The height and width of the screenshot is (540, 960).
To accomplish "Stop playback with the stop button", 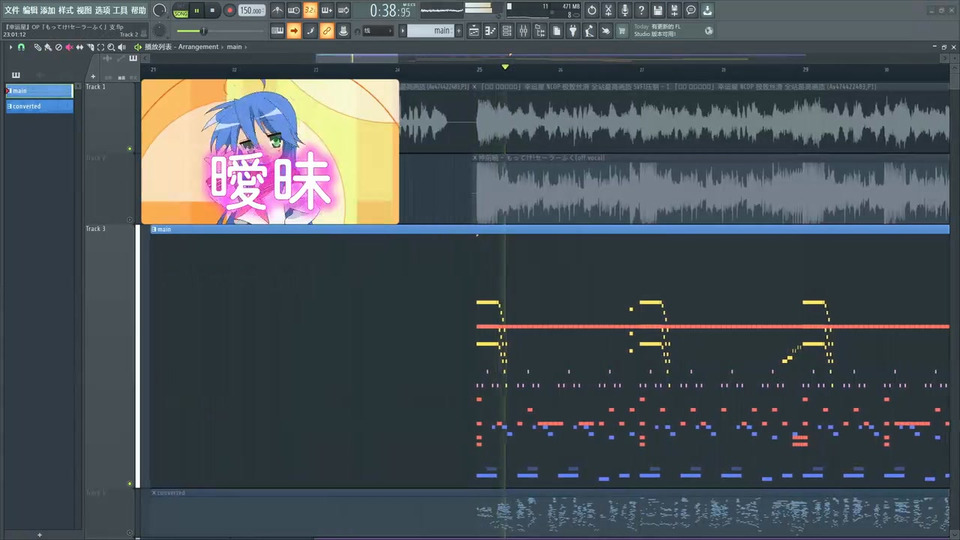I will tap(212, 10).
